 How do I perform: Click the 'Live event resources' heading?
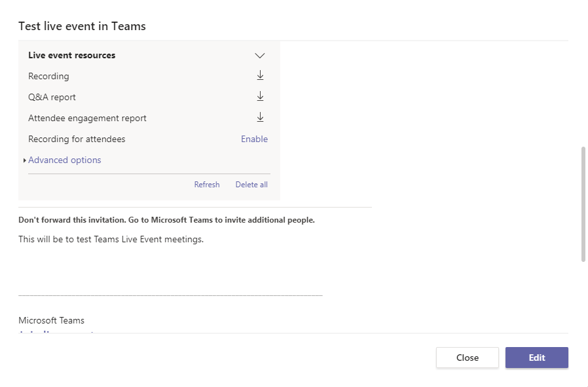tap(71, 55)
